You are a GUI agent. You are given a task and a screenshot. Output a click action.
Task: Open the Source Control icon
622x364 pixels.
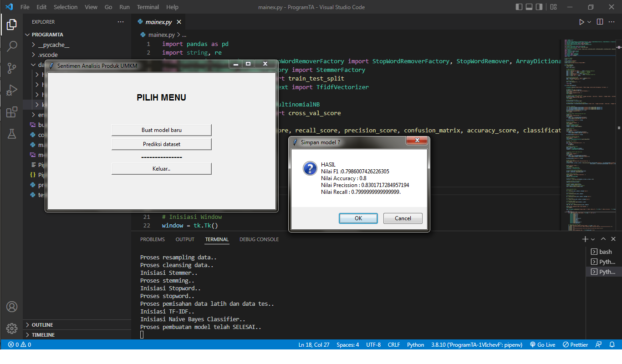(12, 68)
